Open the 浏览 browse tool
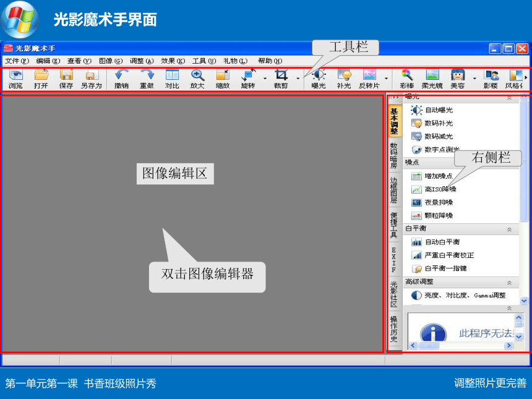 pos(15,79)
